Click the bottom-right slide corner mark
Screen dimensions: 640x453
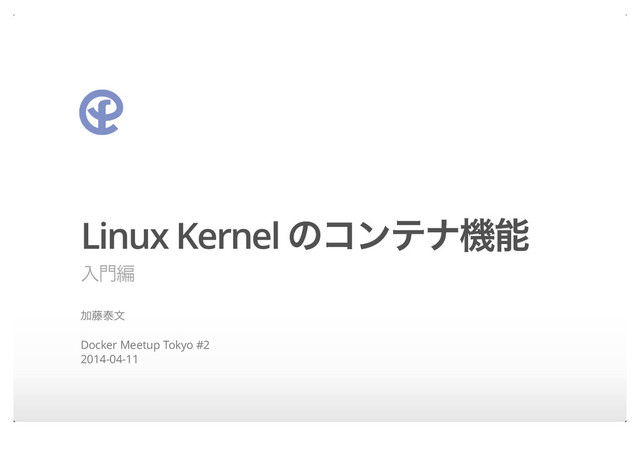pos(626,421)
